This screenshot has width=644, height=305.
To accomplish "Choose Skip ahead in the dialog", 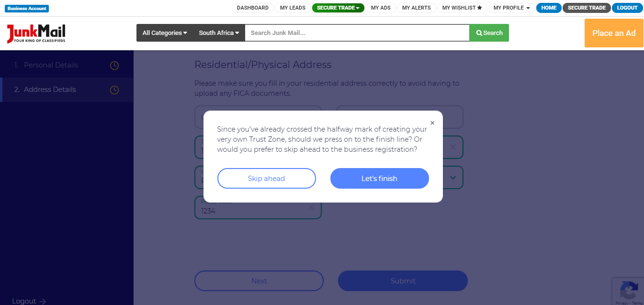I will tap(266, 178).
